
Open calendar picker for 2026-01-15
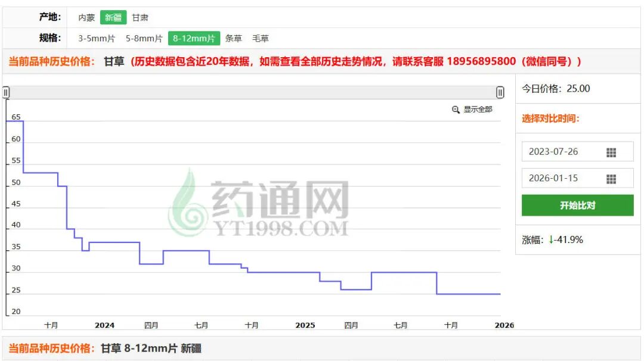coord(611,179)
